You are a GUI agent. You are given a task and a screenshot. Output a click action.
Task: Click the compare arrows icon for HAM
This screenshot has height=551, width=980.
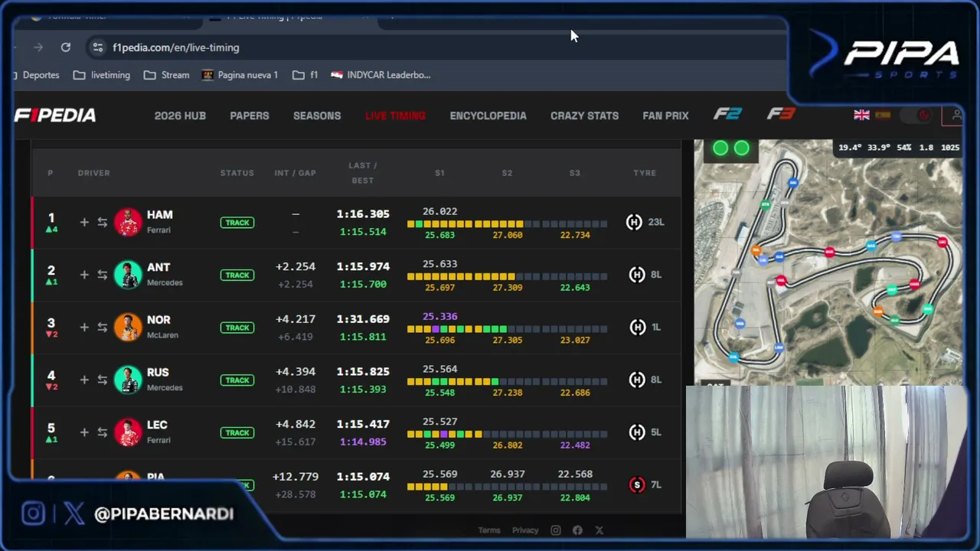[x=102, y=223]
